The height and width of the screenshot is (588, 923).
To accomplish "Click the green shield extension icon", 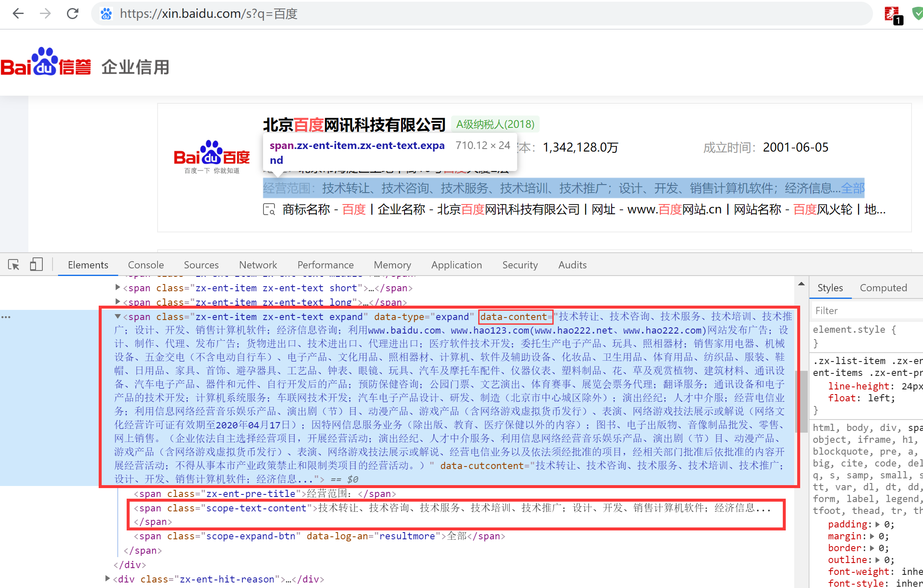I will tap(917, 14).
